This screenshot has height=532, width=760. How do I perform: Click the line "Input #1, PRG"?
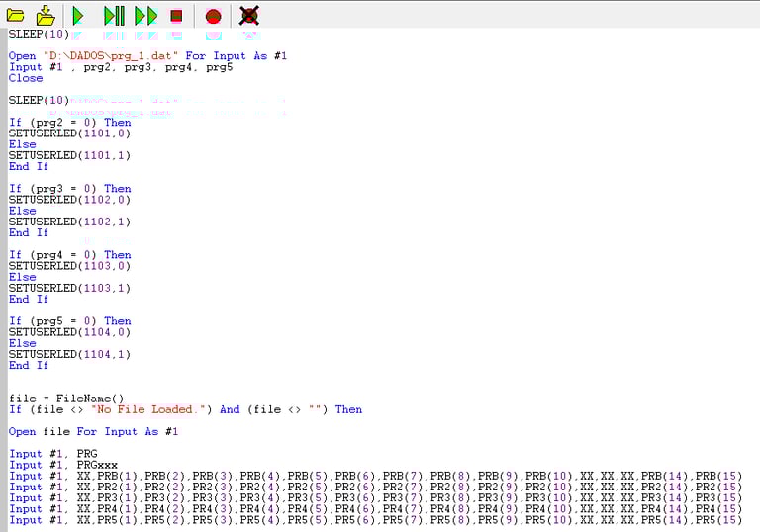click(53, 454)
